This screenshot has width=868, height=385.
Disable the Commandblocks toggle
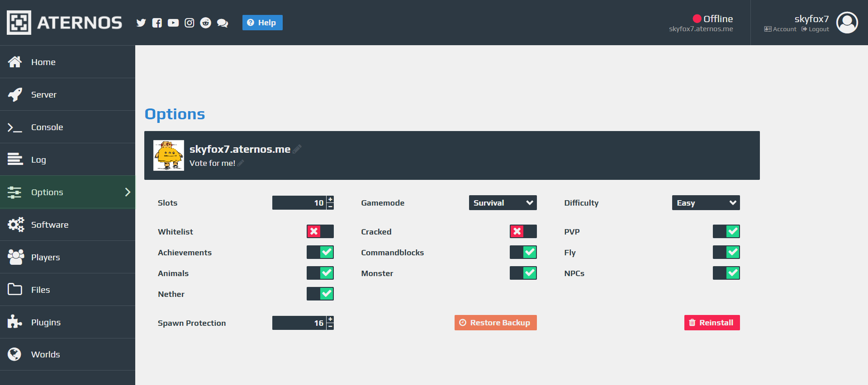tap(523, 252)
